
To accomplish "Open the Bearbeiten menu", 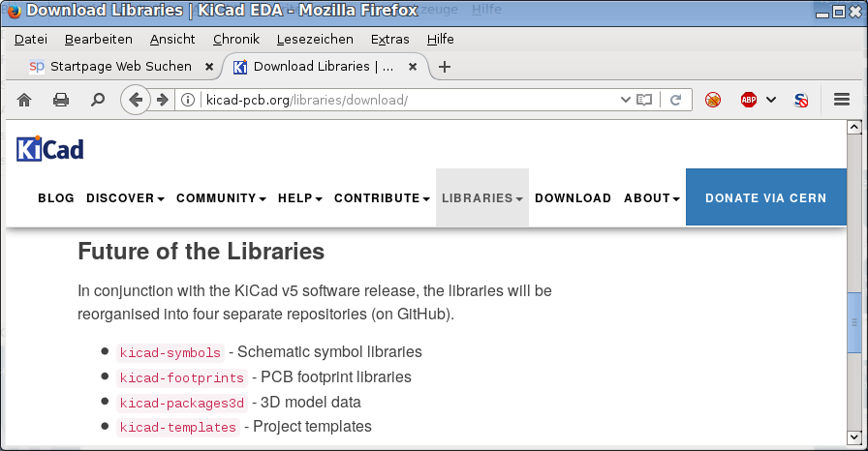I will pyautogui.click(x=99, y=40).
